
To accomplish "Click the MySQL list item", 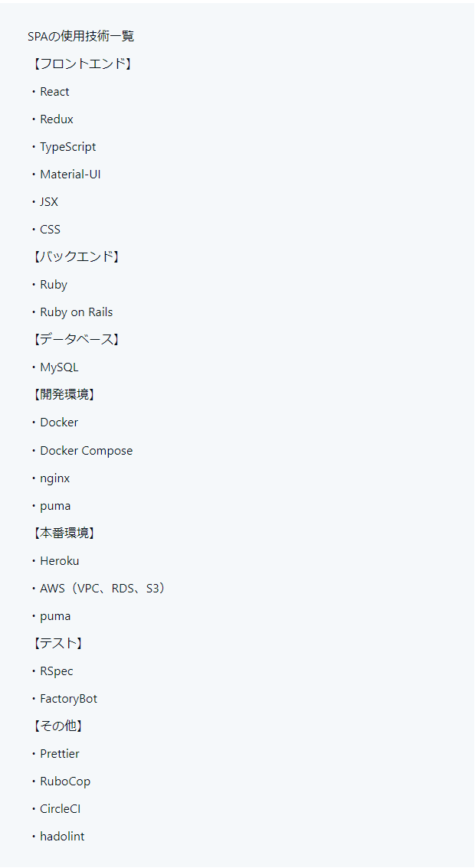I will coord(59,367).
